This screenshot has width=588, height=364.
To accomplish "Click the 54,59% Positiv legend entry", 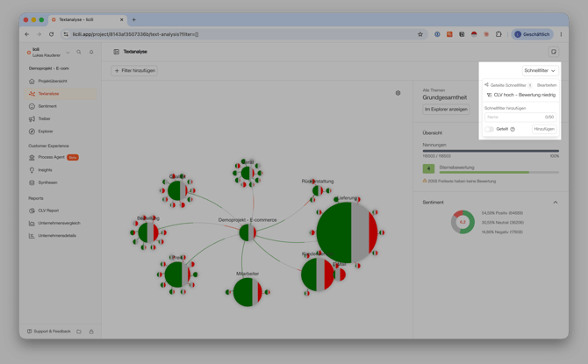I will click(502, 213).
